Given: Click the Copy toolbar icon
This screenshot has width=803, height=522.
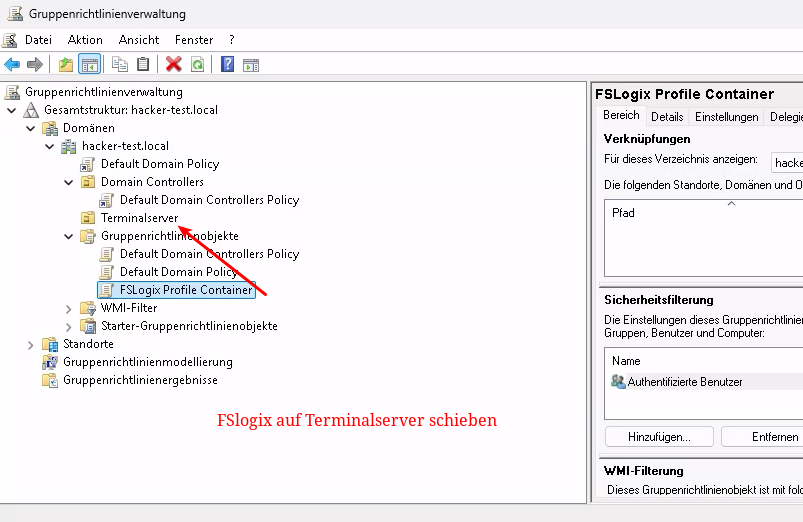Looking at the screenshot, I should point(120,65).
